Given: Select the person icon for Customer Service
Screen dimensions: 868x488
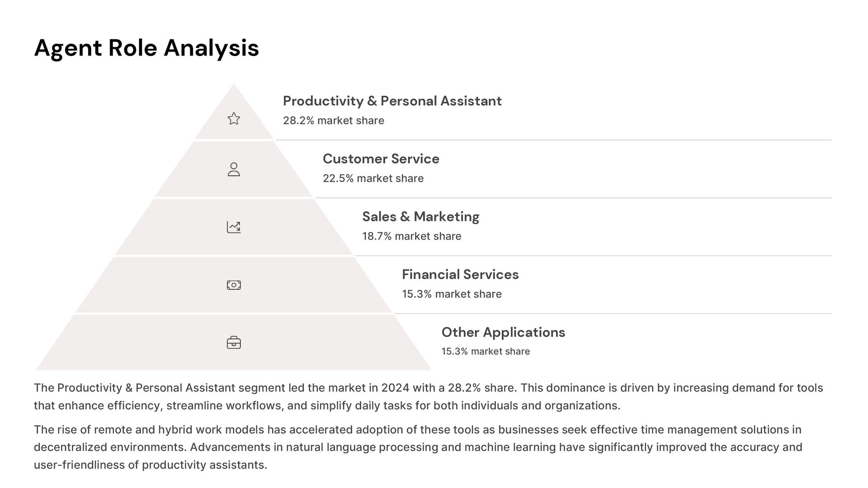Looking at the screenshot, I should point(234,169).
